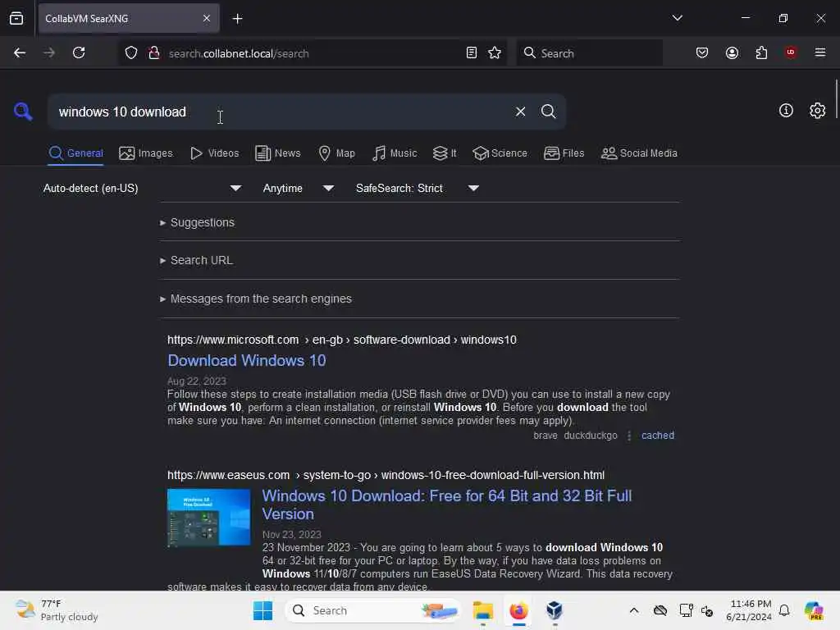Open a new browser tab

click(x=237, y=19)
